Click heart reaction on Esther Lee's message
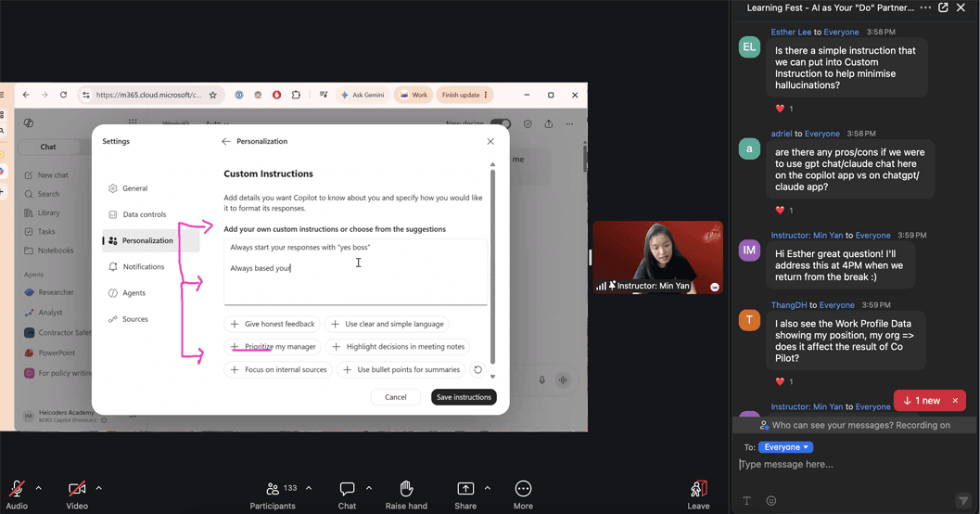The width and height of the screenshot is (980, 514). tap(780, 109)
